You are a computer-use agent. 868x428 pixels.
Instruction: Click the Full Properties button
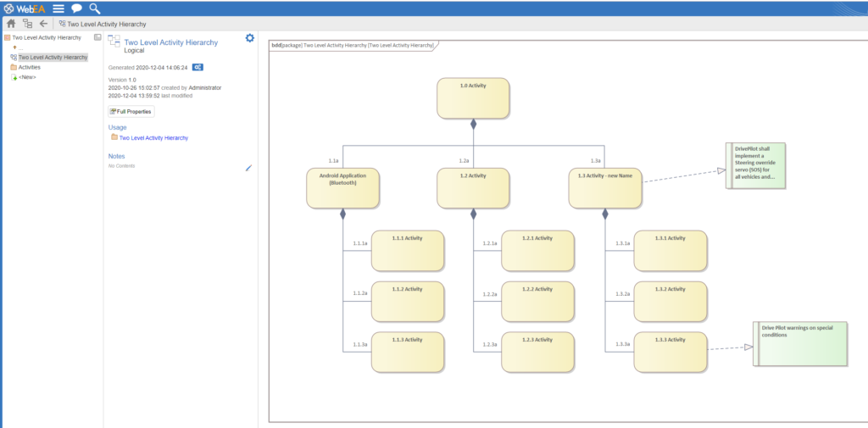click(131, 111)
